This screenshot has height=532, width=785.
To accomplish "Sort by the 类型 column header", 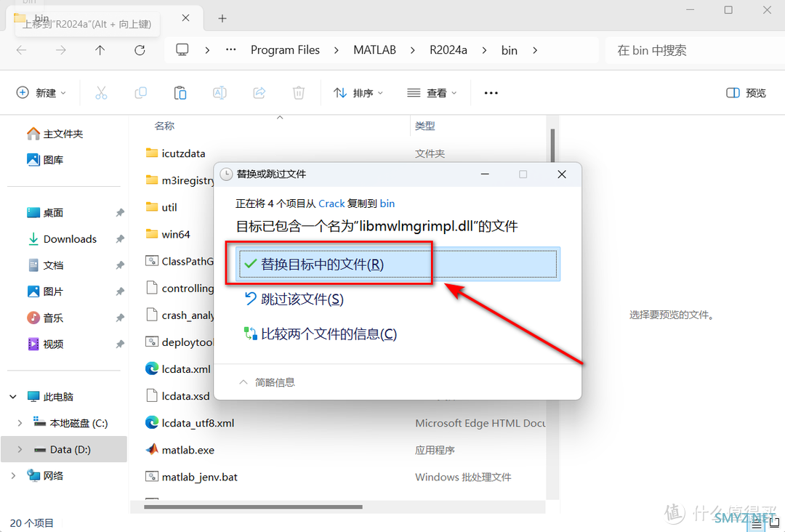I will (425, 126).
